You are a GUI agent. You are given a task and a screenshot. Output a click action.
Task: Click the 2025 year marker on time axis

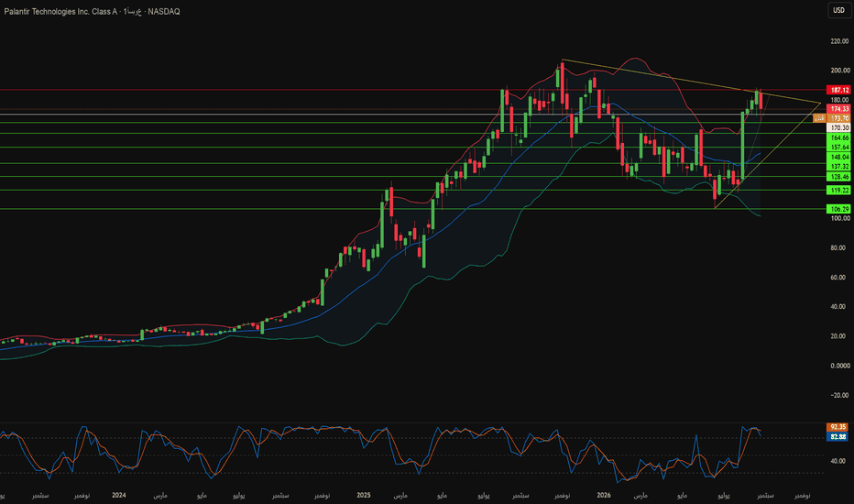363,495
